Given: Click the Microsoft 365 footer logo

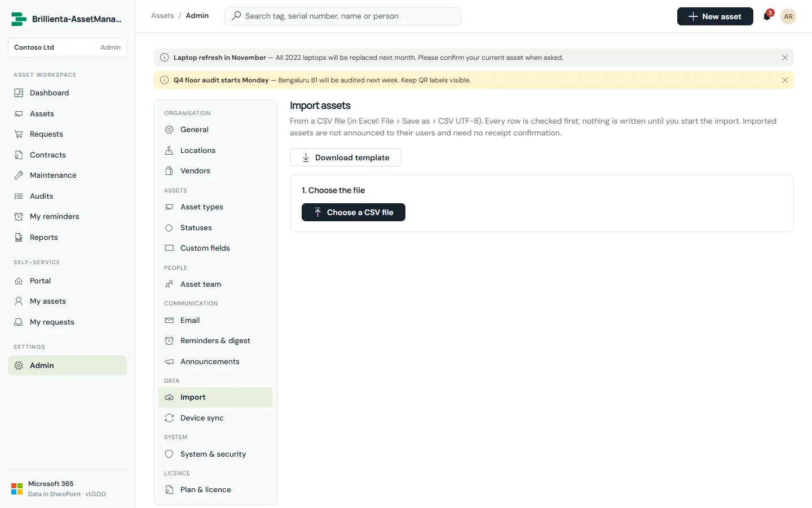Looking at the screenshot, I should tap(17, 489).
